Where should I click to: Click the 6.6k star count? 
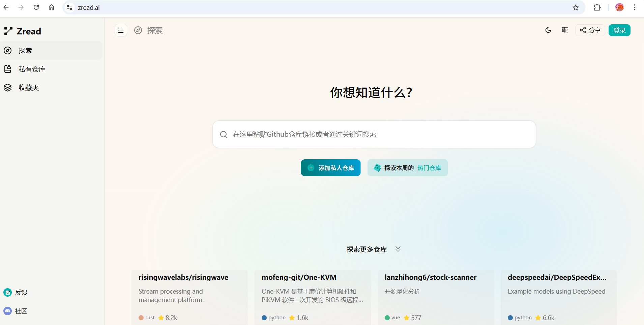549,318
